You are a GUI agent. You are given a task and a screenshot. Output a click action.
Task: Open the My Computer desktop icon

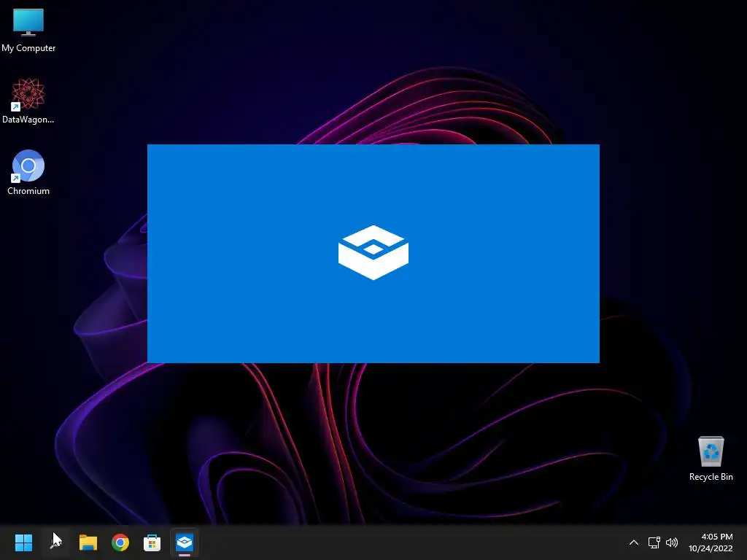pos(28,29)
